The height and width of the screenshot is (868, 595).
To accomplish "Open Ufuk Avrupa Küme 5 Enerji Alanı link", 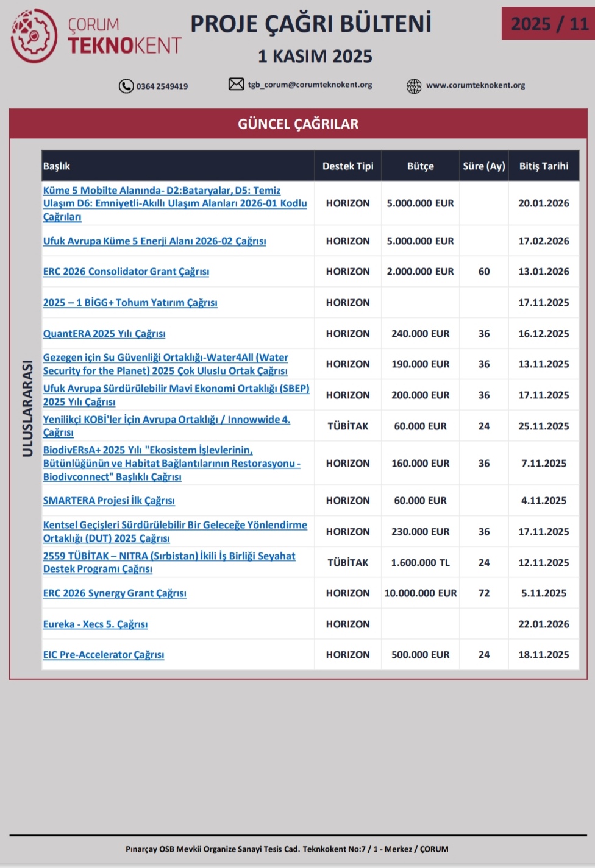I will (154, 241).
